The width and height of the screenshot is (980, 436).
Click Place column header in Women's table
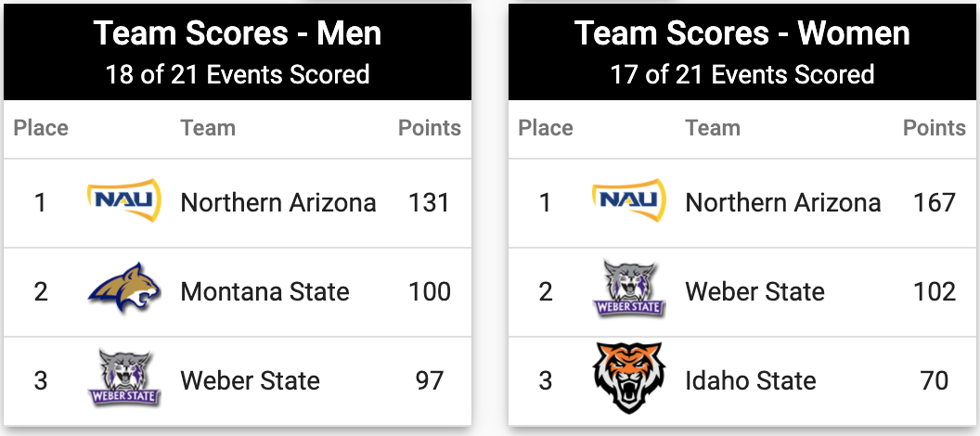(x=546, y=128)
